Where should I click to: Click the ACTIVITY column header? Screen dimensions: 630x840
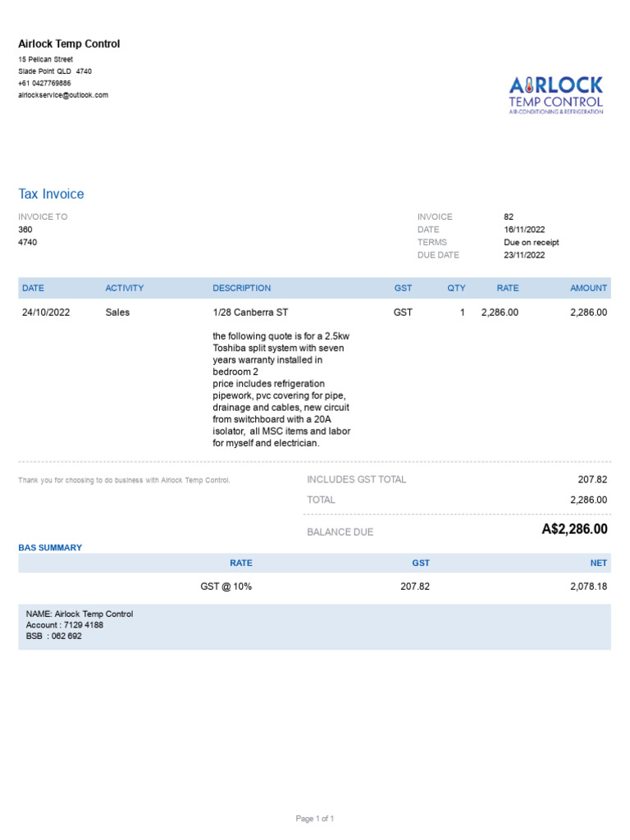[124, 288]
